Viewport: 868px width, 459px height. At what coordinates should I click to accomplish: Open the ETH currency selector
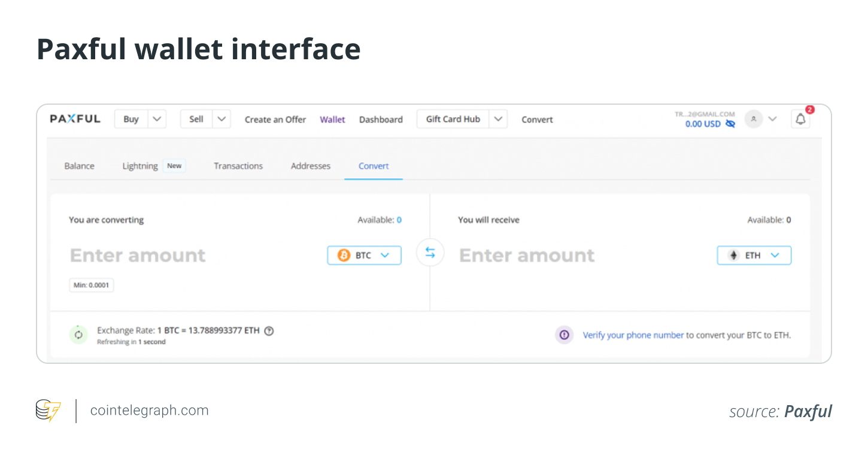coord(754,256)
